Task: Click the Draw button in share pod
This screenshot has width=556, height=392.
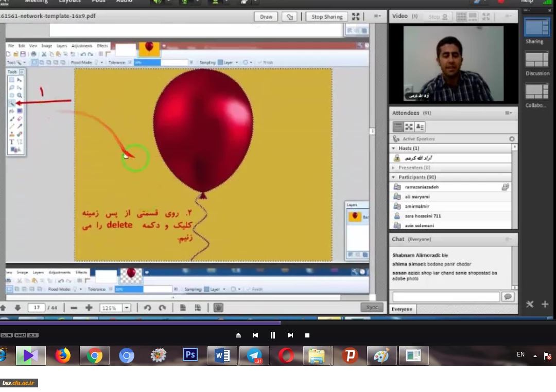Action: pyautogui.click(x=266, y=16)
